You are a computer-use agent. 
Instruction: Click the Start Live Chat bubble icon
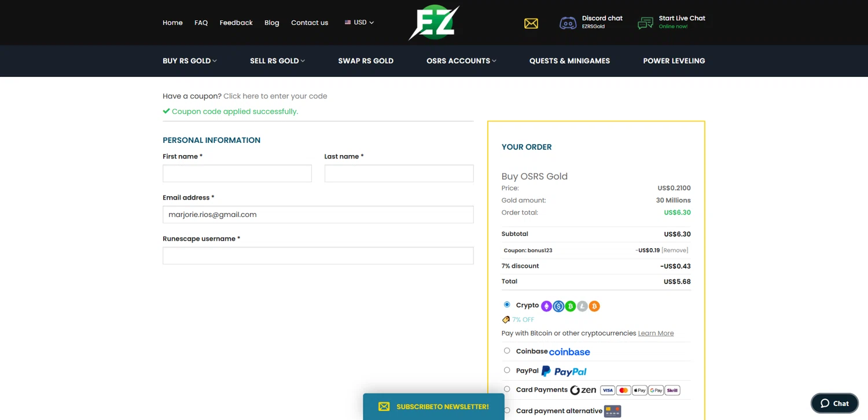coord(645,23)
